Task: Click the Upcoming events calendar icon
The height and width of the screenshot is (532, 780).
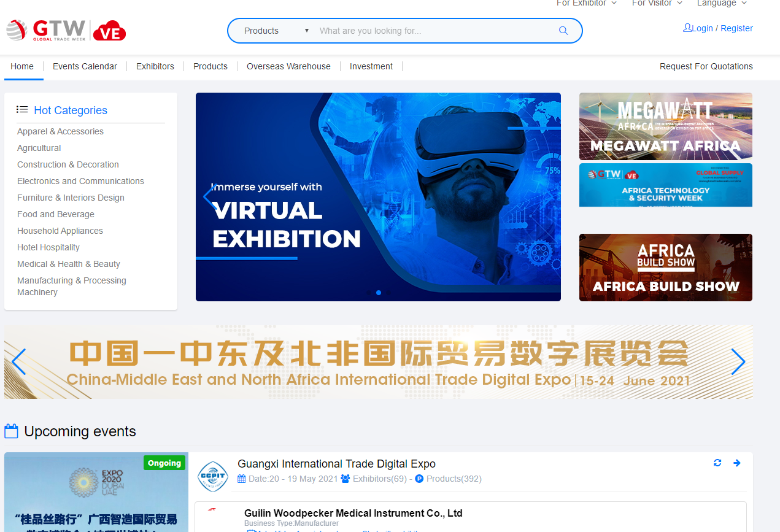Action: (x=11, y=431)
